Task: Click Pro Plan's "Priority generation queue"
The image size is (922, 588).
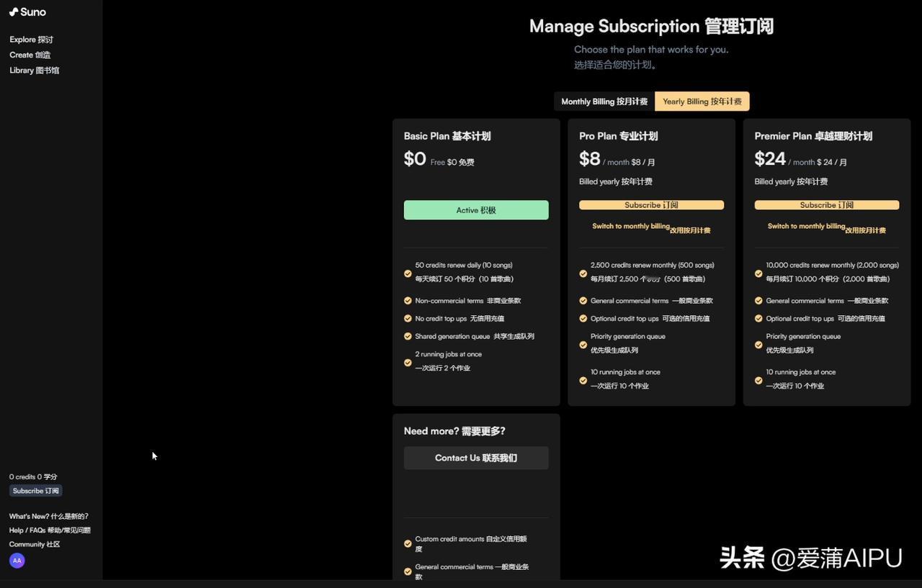Action: pos(628,337)
